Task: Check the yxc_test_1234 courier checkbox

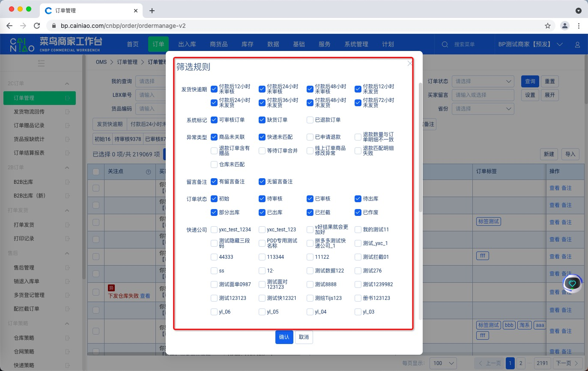Action: [x=214, y=230]
